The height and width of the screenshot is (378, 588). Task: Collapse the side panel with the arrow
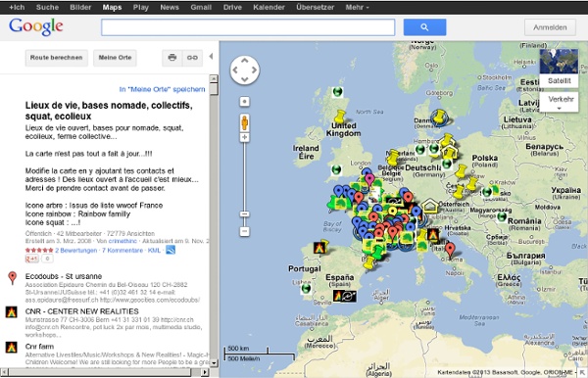coord(211,56)
